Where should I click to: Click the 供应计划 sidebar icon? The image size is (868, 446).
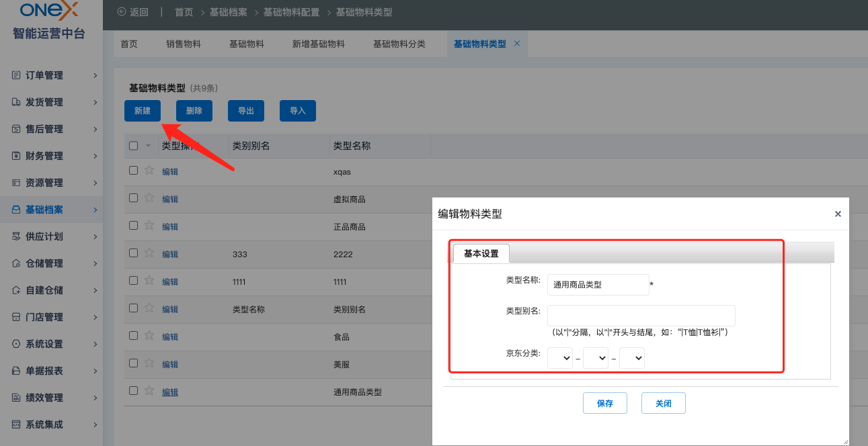tap(16, 236)
